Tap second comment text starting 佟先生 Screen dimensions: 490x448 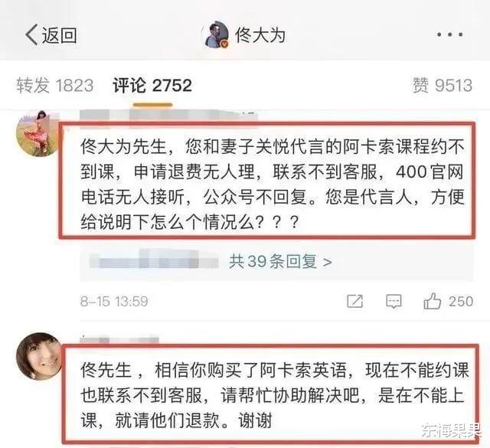click(274, 395)
